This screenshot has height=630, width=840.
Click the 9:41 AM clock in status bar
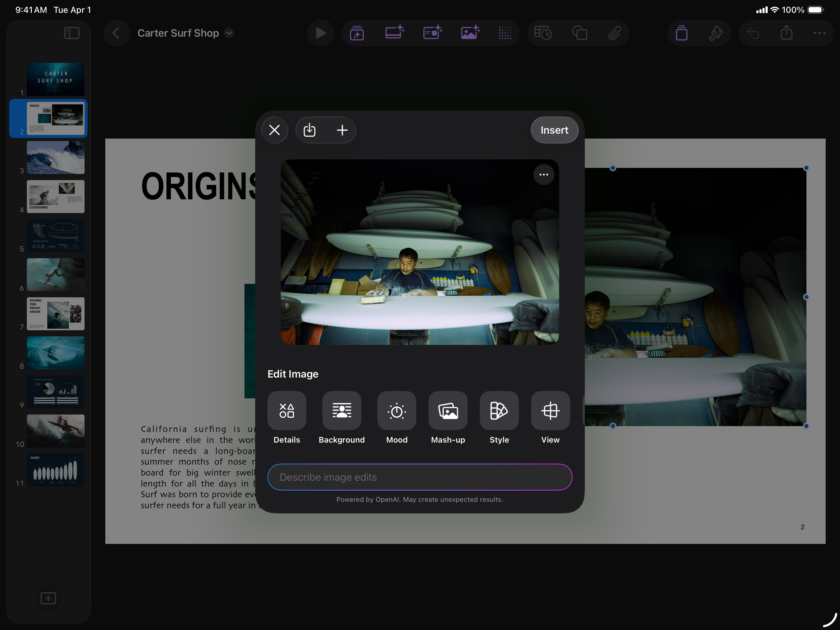pyautogui.click(x=31, y=10)
